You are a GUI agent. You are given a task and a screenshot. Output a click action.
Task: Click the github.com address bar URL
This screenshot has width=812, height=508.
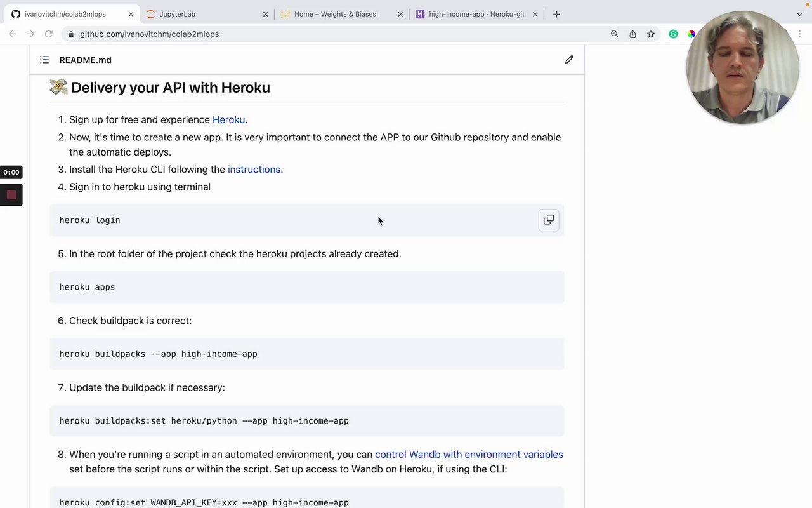(x=149, y=34)
